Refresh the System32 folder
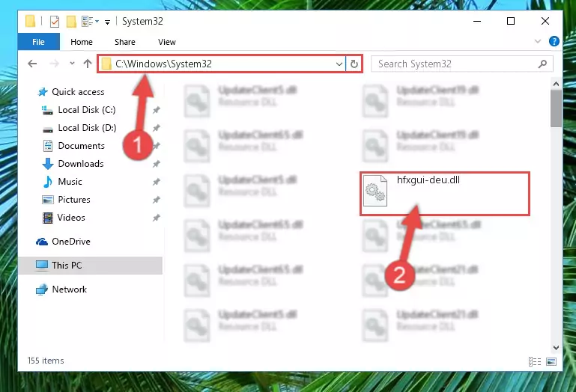The height and width of the screenshot is (392, 576). (x=354, y=64)
